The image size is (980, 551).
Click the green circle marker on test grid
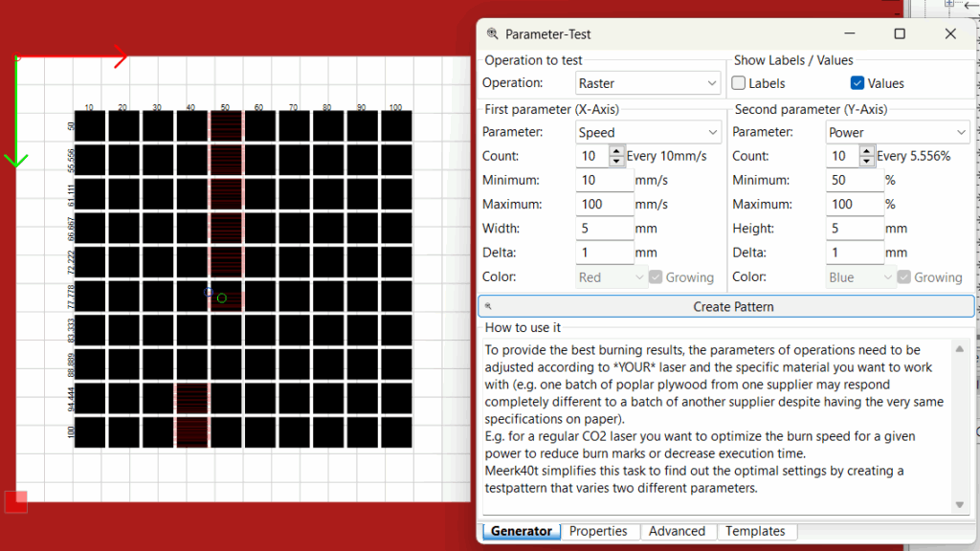click(x=222, y=298)
